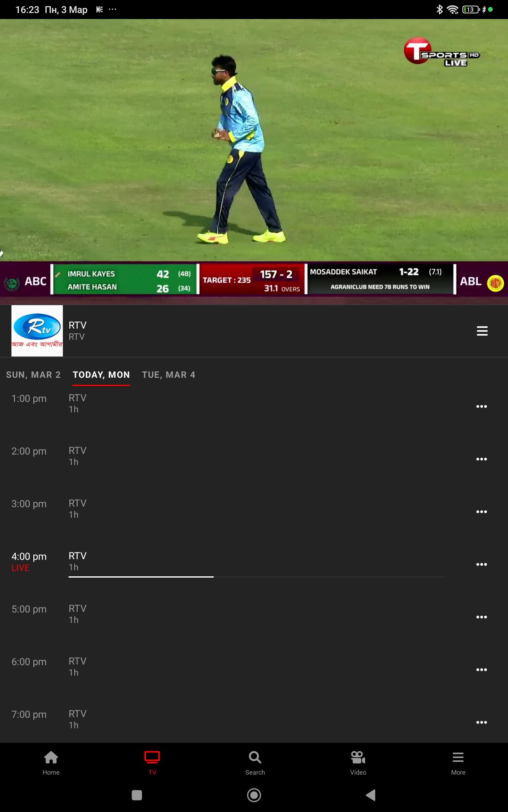The height and width of the screenshot is (812, 508).
Task: Open options for the 4:00 pm live program
Action: pyautogui.click(x=481, y=564)
